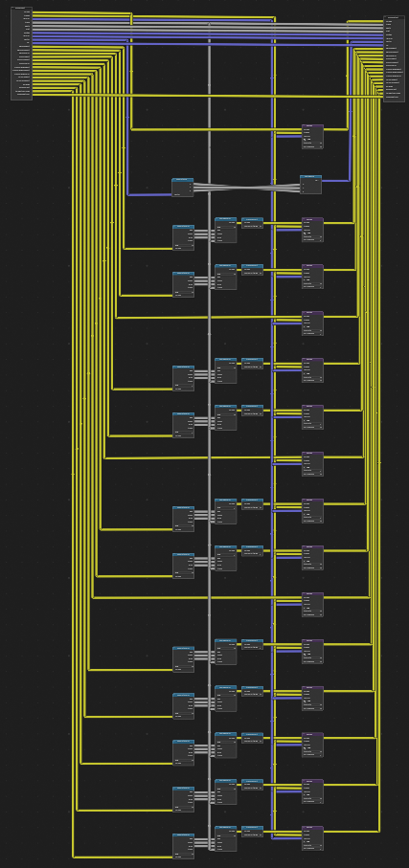Screen dimensions: 409x868
Task: Select the group input node with many yellow outputs
Action: (22, 54)
